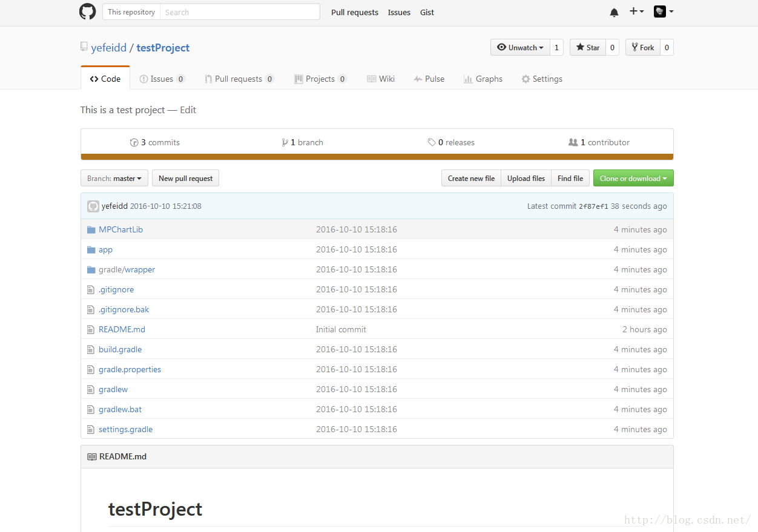Click the gradle.properties file icon
This screenshot has width=758, height=532.
[x=91, y=369]
